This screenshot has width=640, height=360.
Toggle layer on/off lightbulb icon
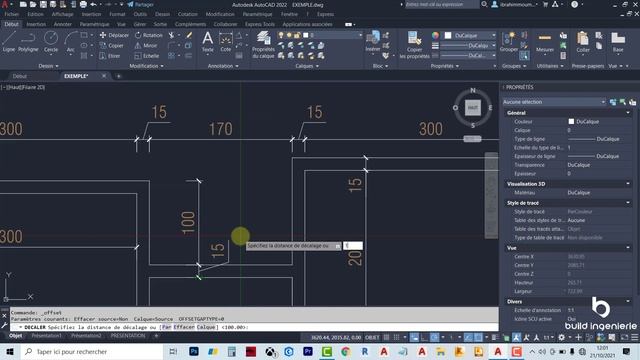281,35
